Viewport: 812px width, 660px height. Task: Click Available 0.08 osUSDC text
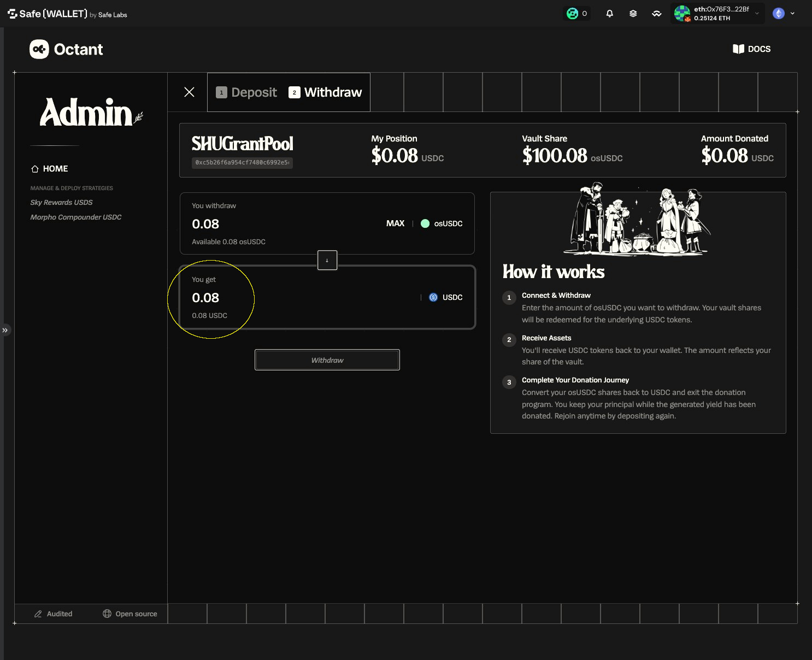click(x=228, y=241)
